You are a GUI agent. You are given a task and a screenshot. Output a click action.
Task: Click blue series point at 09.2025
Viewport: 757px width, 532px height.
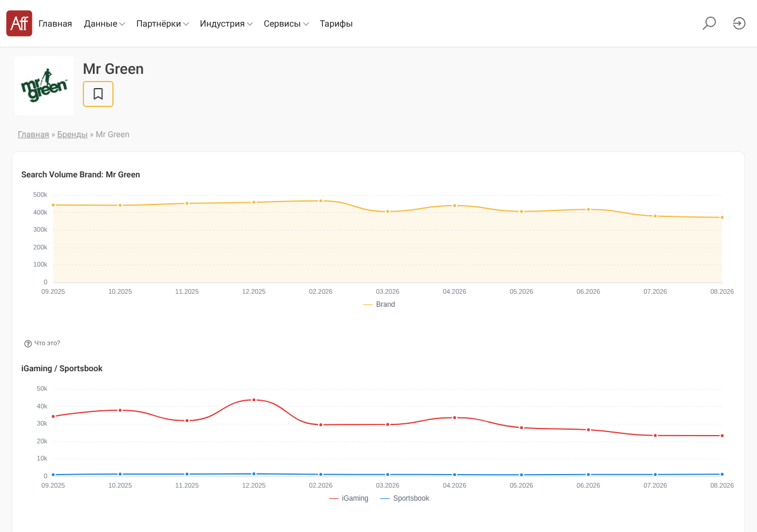tap(53, 475)
